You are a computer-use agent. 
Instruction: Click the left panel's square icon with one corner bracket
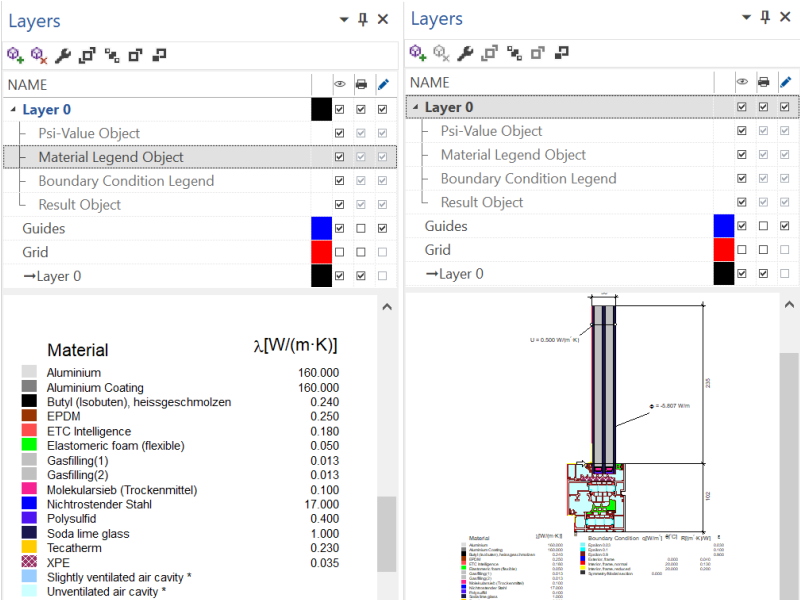[x=135, y=55]
